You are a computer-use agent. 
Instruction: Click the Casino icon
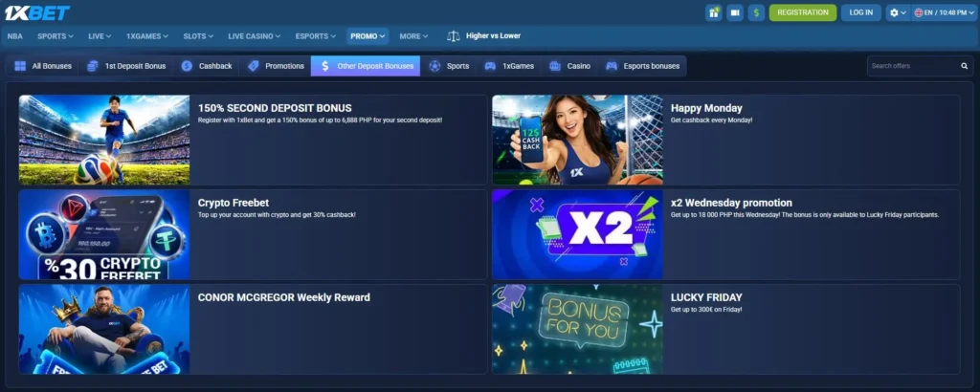[x=555, y=66]
